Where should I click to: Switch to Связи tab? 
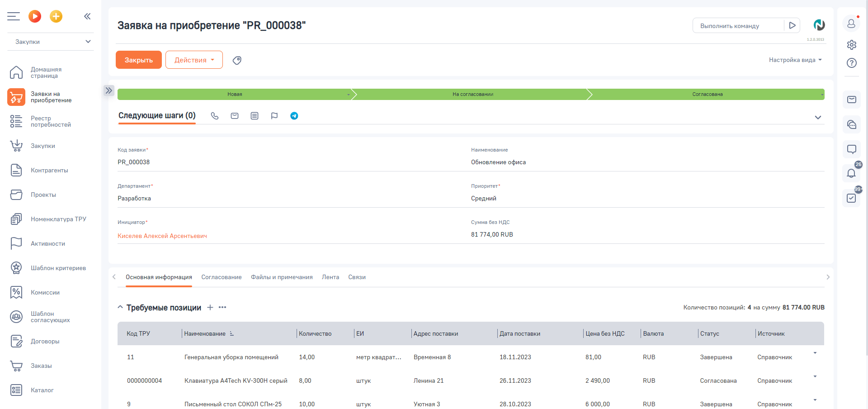pos(357,277)
